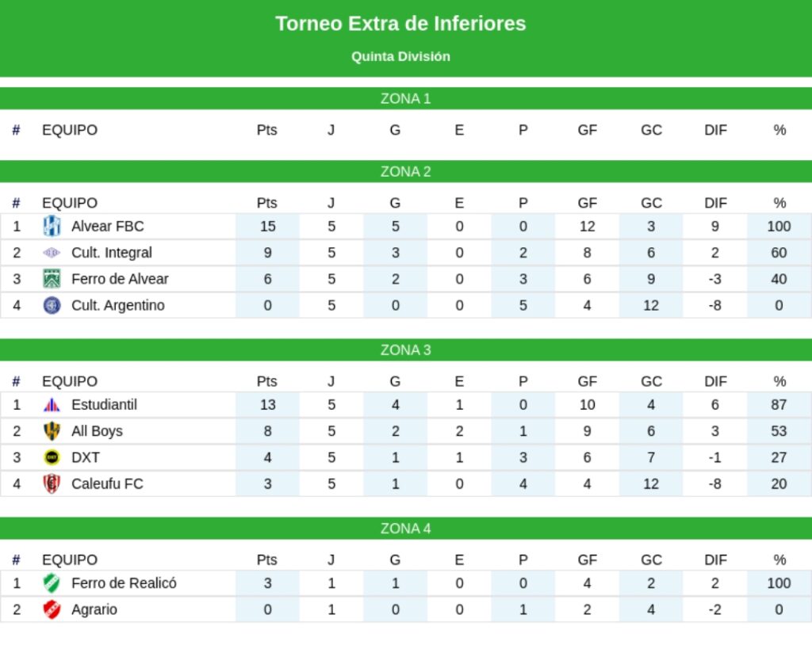Select the ZONA 3 section header
The image size is (812, 657).
tap(405, 350)
